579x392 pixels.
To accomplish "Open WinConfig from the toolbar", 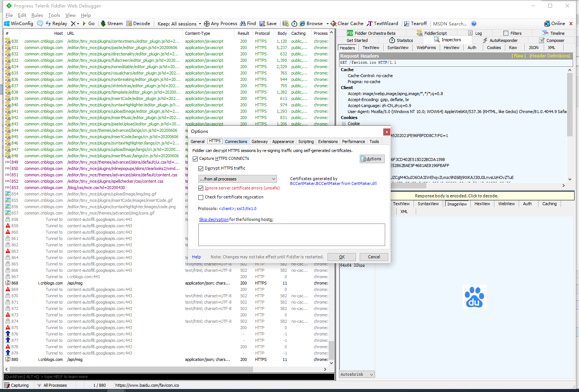I will coord(18,24).
